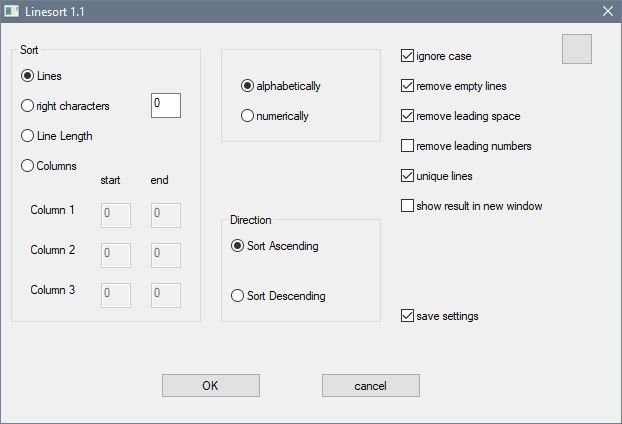The height and width of the screenshot is (424, 622).
Task: Click the cancel button
Action: (x=371, y=386)
